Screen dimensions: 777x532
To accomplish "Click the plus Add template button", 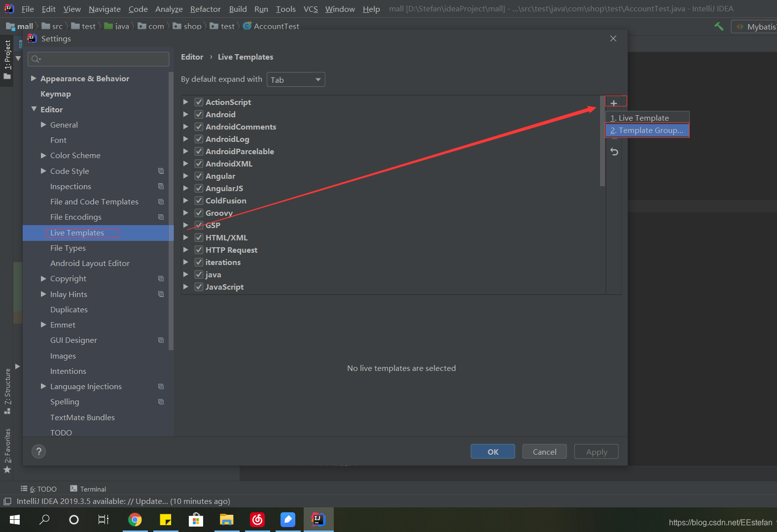I will click(614, 103).
